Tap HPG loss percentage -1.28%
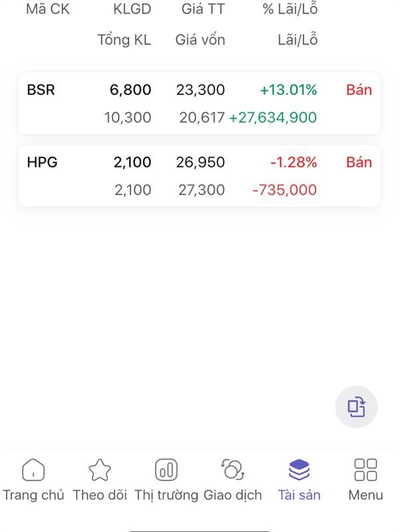 pos(293,162)
